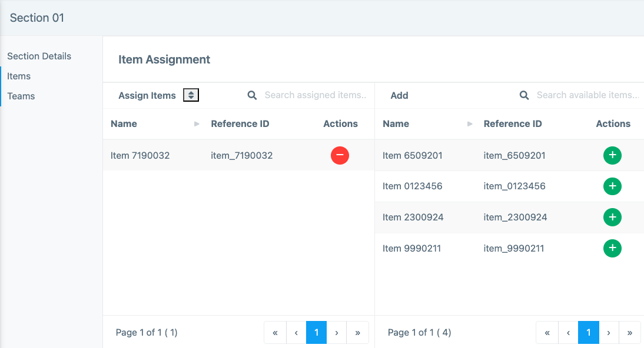Click the assigned items search magnifier icon
This screenshot has height=348, width=644.
point(252,95)
